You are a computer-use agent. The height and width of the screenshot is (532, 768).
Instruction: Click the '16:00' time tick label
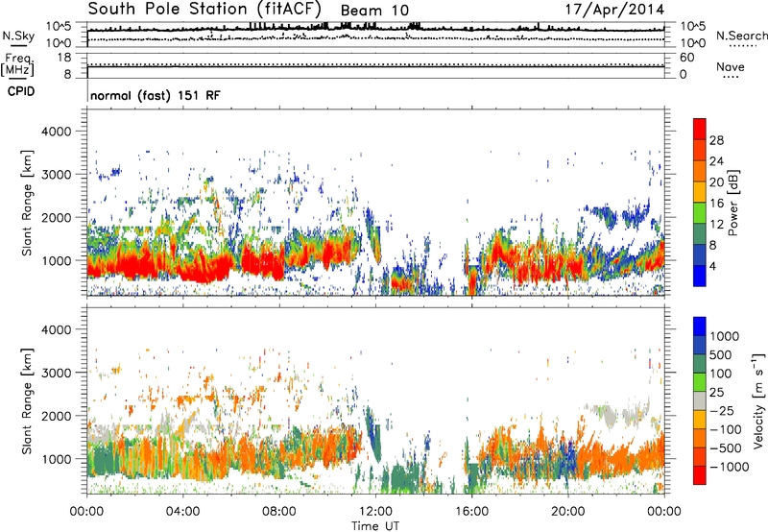pos(471,512)
